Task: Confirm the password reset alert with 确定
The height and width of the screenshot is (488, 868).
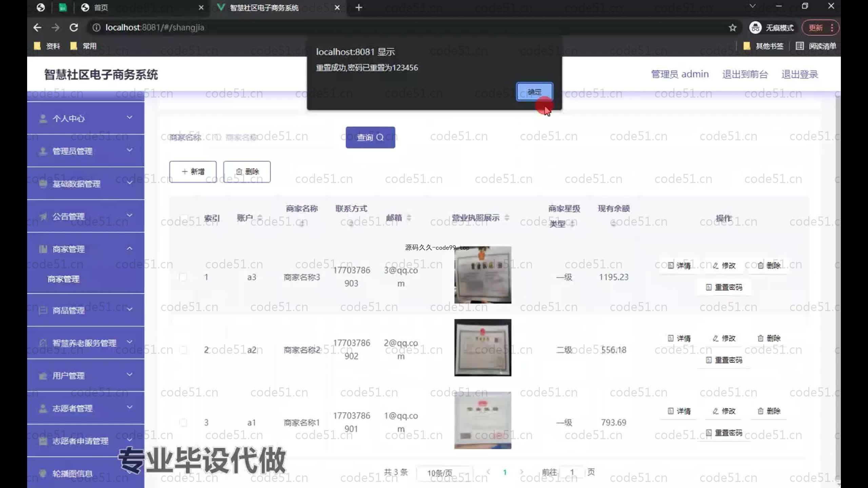Action: (x=534, y=92)
